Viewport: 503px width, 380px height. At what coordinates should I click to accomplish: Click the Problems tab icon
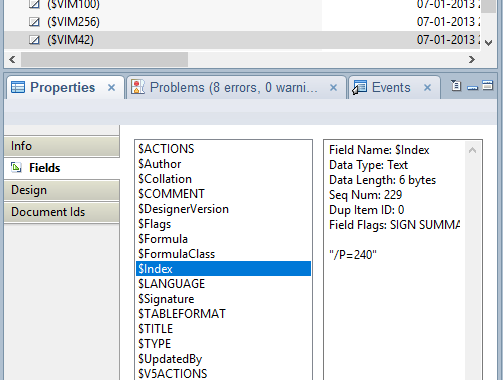[138, 87]
